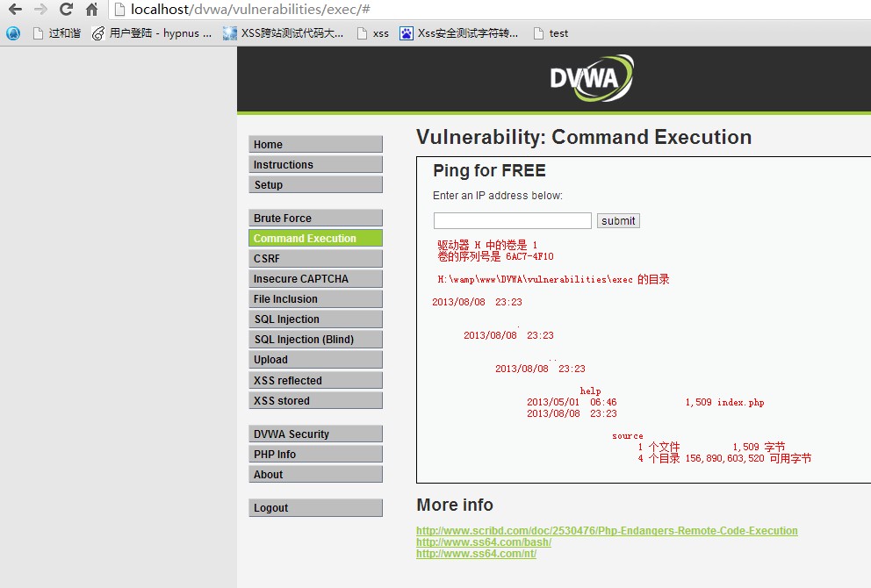Image resolution: width=871 pixels, height=588 pixels.
Task: Open the About page
Action: point(315,474)
